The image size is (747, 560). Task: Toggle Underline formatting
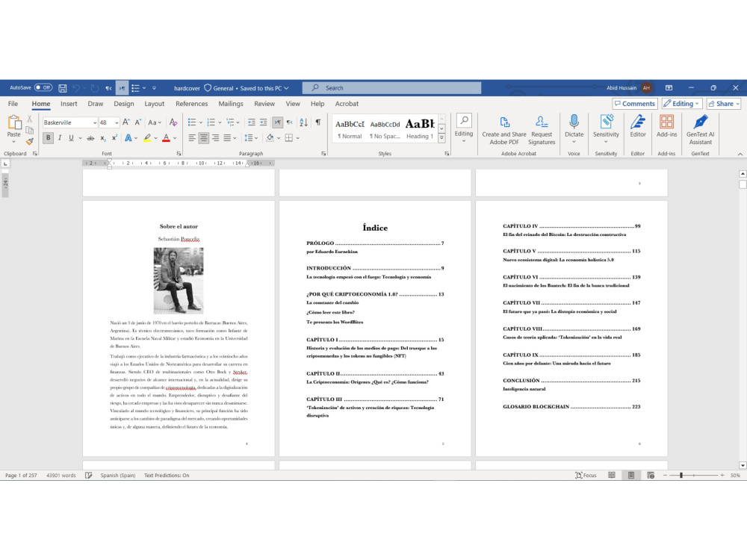(x=71, y=138)
